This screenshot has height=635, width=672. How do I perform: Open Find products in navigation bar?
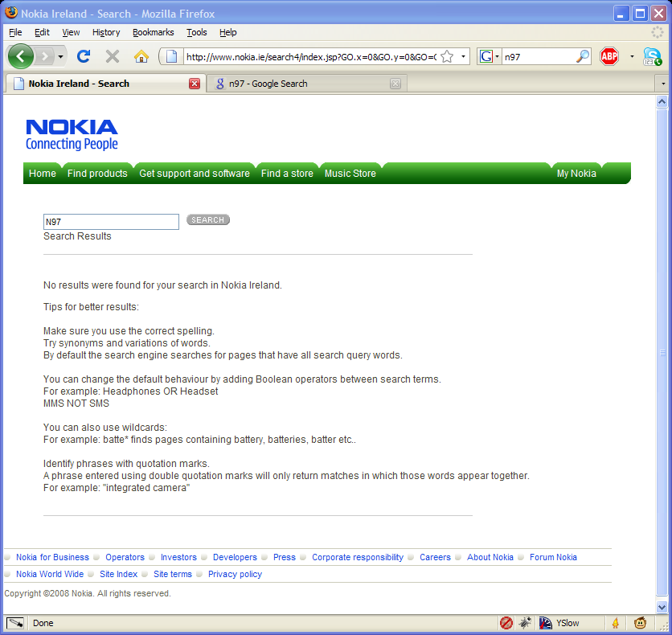point(97,174)
